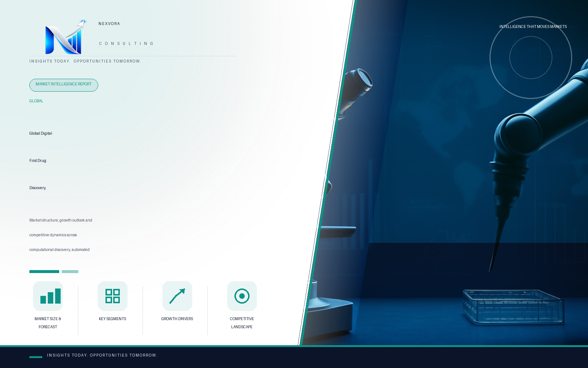This screenshot has height=368, width=588.
Task: Click the 'MARKET SIZE & FORECAST' label
Action: click(48, 323)
